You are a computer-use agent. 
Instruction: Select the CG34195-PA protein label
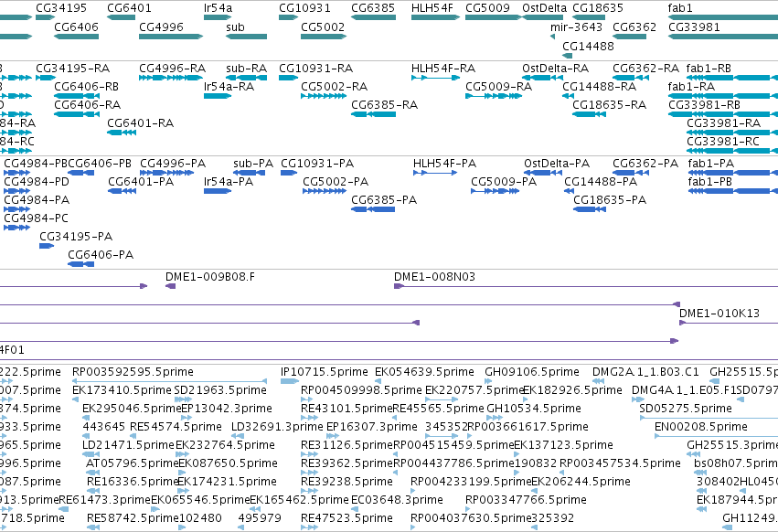coord(76,236)
